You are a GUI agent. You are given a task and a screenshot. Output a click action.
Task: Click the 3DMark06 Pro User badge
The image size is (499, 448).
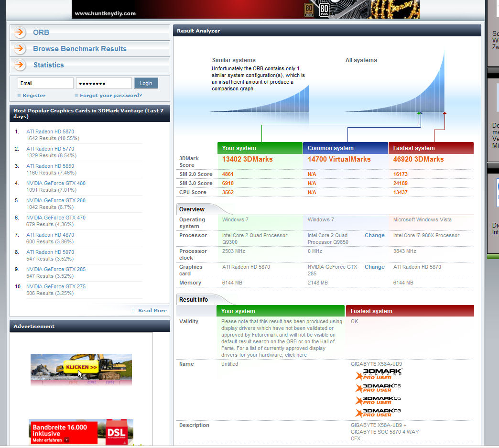(x=378, y=388)
